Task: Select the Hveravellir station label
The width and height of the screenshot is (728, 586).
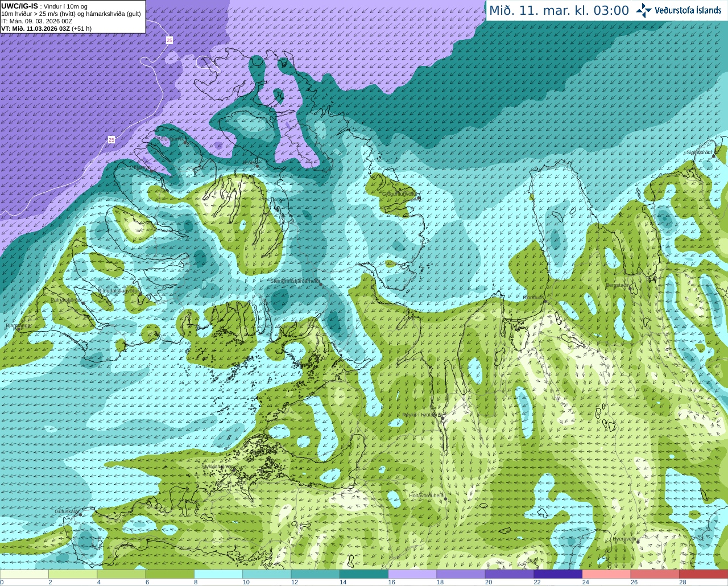Action: [624, 539]
